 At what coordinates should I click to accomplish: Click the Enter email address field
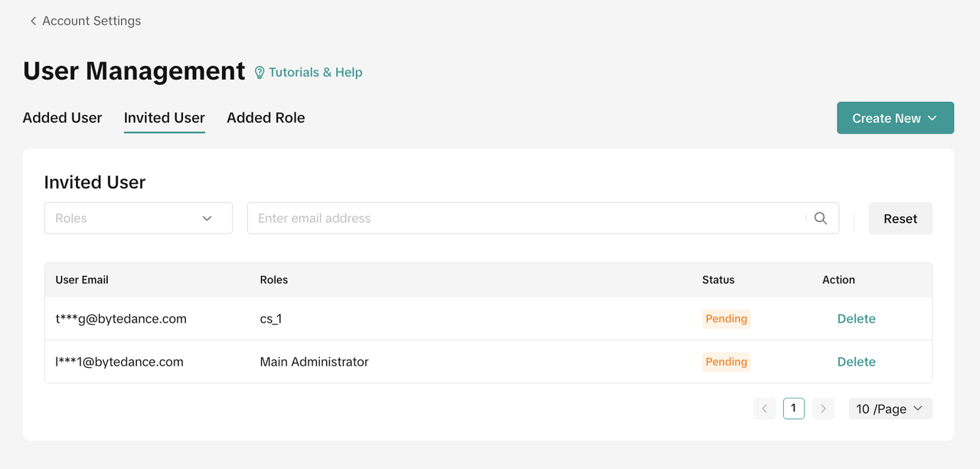coord(528,218)
